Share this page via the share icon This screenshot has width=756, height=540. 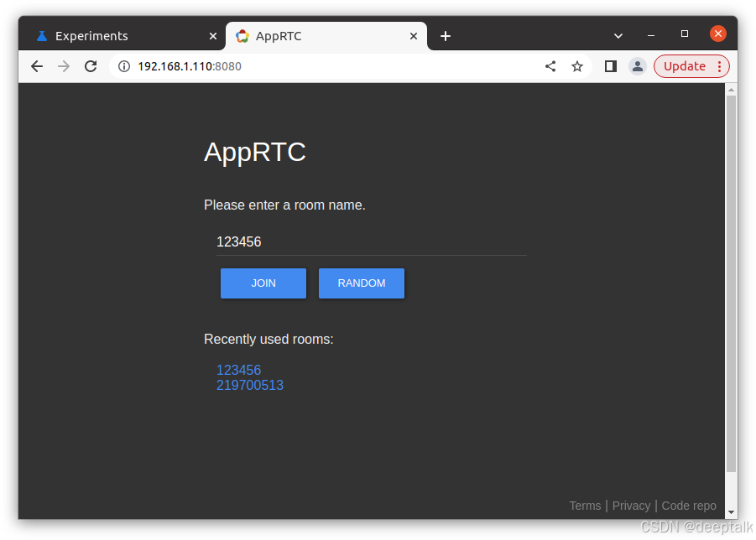click(550, 66)
